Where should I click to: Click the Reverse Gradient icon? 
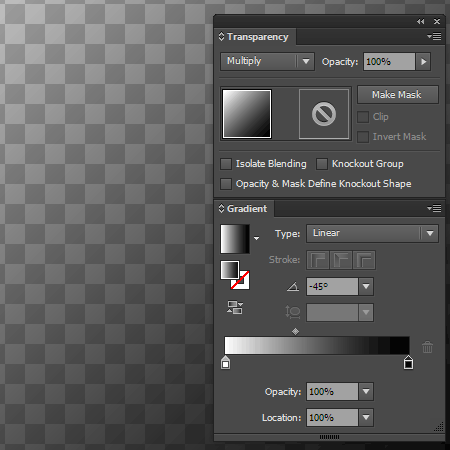(x=235, y=307)
